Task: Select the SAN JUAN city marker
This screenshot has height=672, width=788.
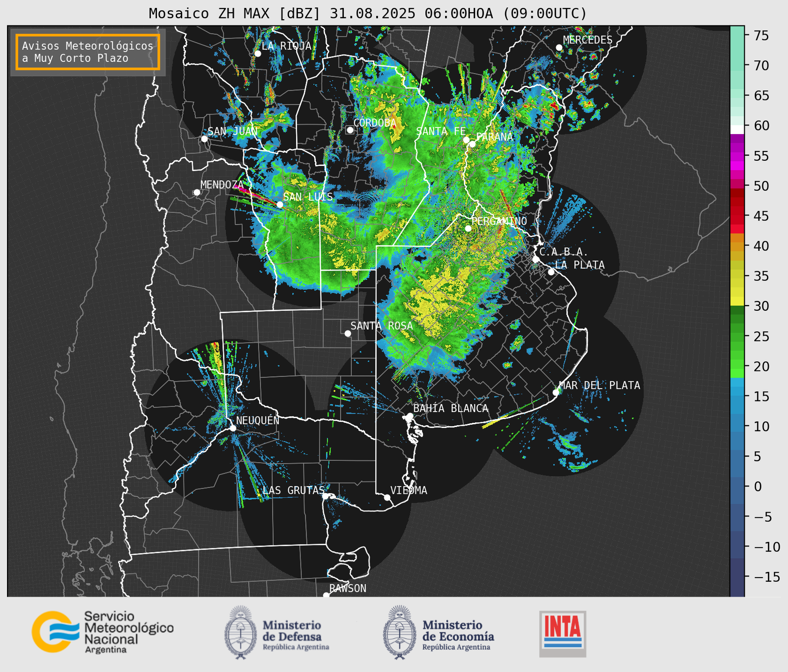Action: coord(204,139)
